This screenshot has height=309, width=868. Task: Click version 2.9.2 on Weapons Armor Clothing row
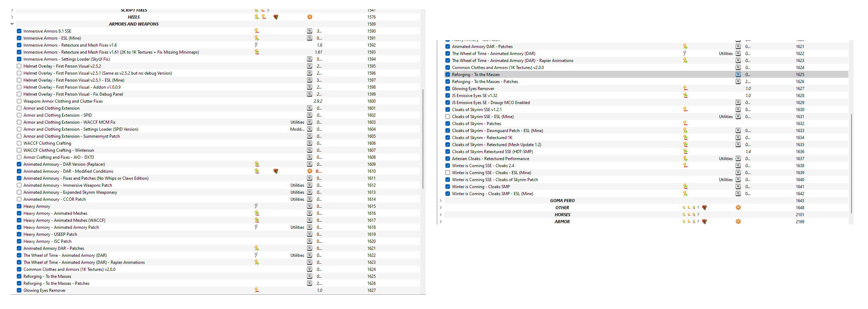coord(318,101)
